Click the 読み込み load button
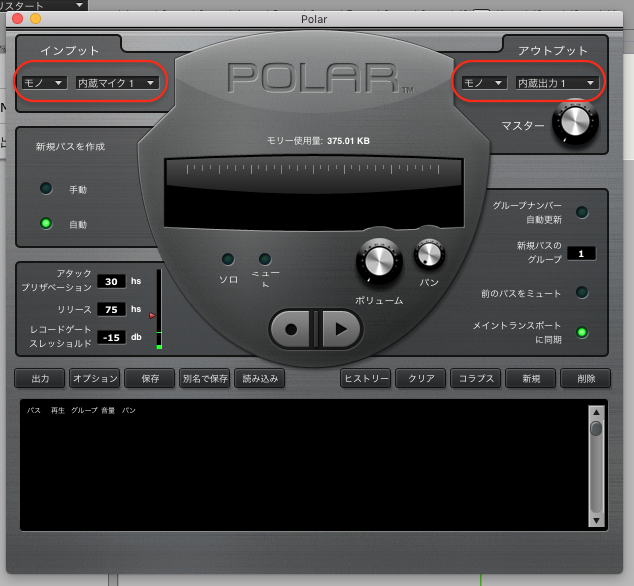Screen dimensions: 634x586 [x=260, y=379]
